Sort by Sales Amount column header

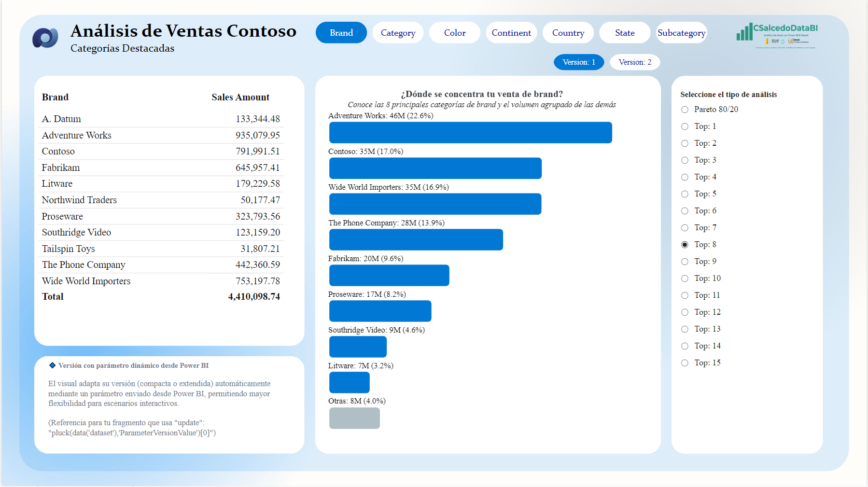[240, 97]
